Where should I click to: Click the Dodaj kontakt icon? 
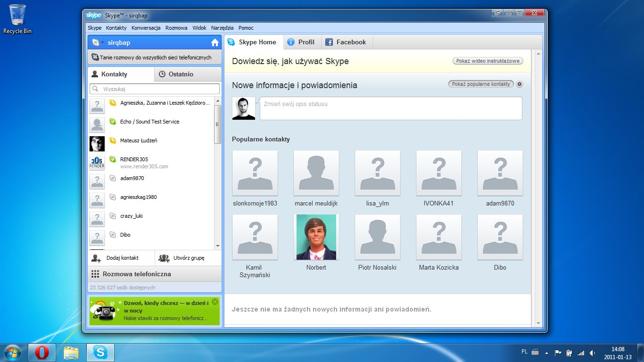96,258
